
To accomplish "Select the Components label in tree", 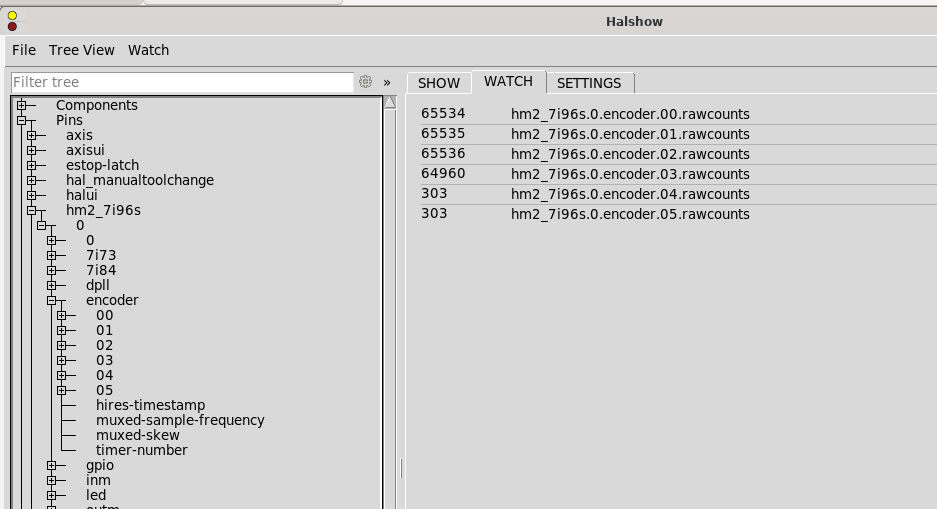I will pos(97,105).
